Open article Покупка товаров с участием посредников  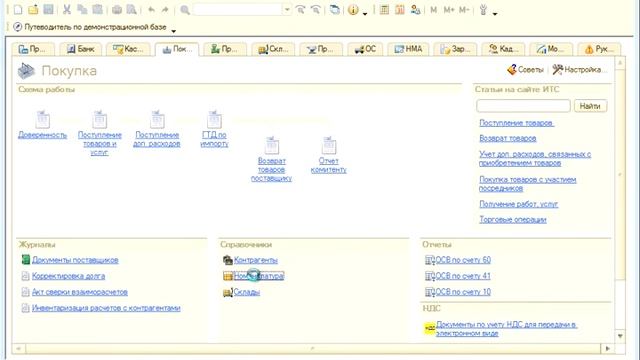527,184
